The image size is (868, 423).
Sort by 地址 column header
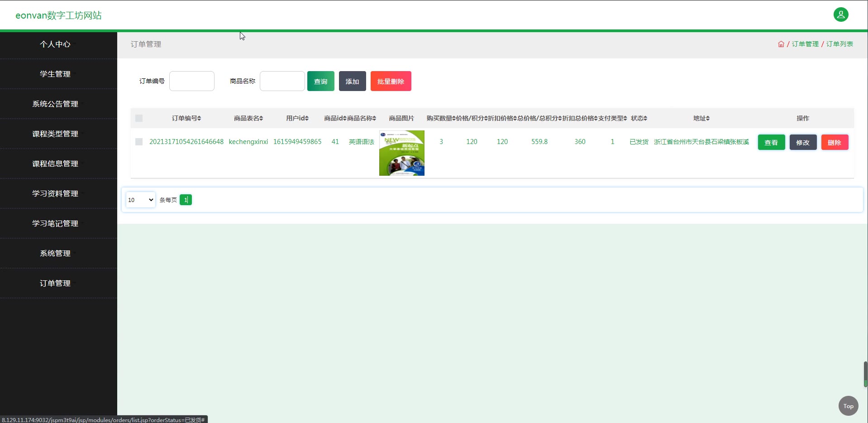(701, 118)
